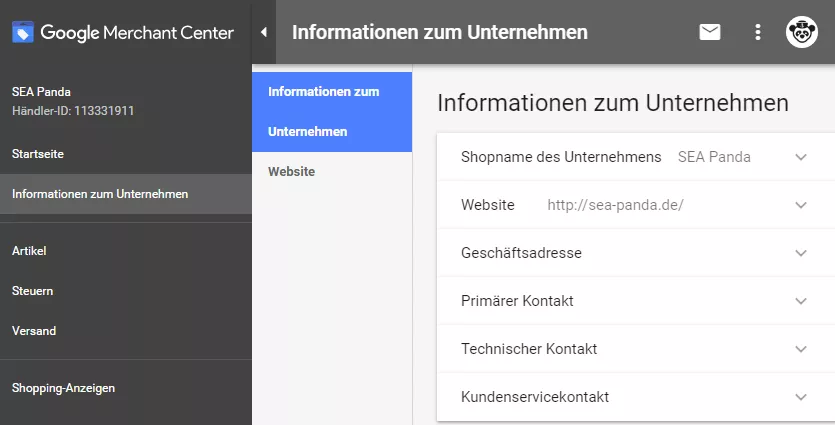Click the Google Merchant Center logo icon
Screen dimensions: 835x425
click(23, 32)
